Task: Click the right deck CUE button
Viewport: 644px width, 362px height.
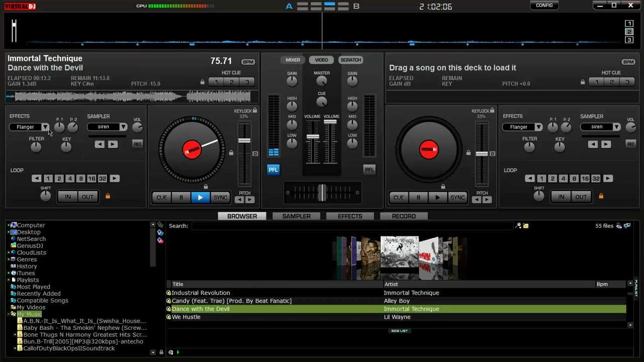Action: [398, 198]
